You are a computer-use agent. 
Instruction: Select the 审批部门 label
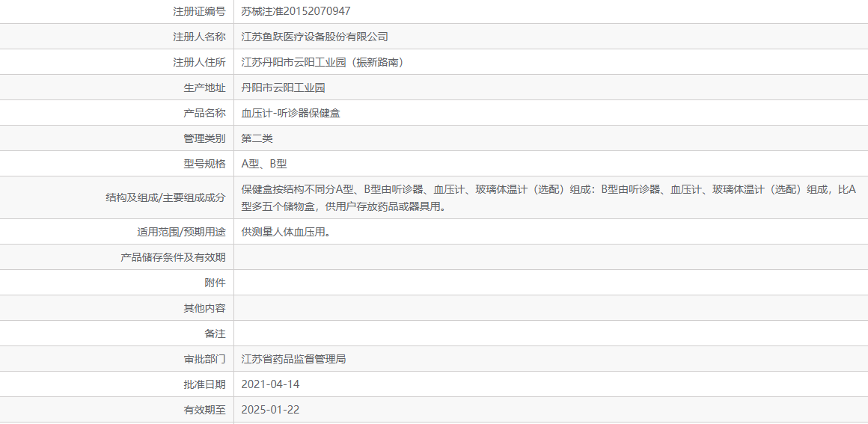click(205, 359)
